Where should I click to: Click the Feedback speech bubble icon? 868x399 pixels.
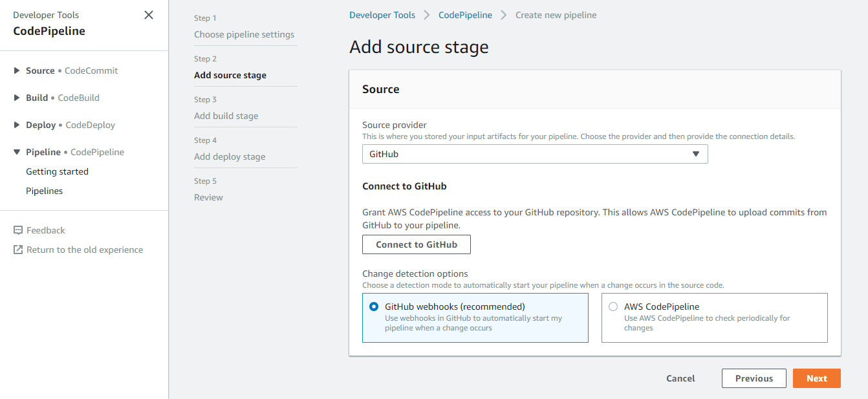click(18, 230)
